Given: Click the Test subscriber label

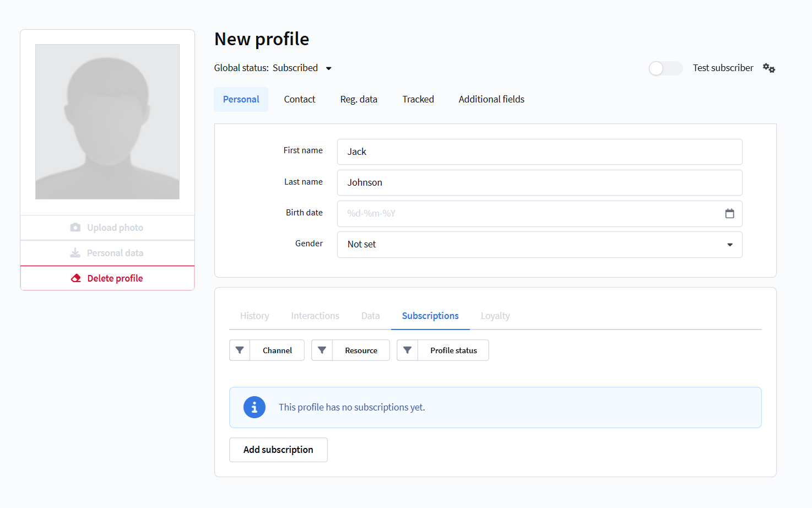Looking at the screenshot, I should point(723,68).
